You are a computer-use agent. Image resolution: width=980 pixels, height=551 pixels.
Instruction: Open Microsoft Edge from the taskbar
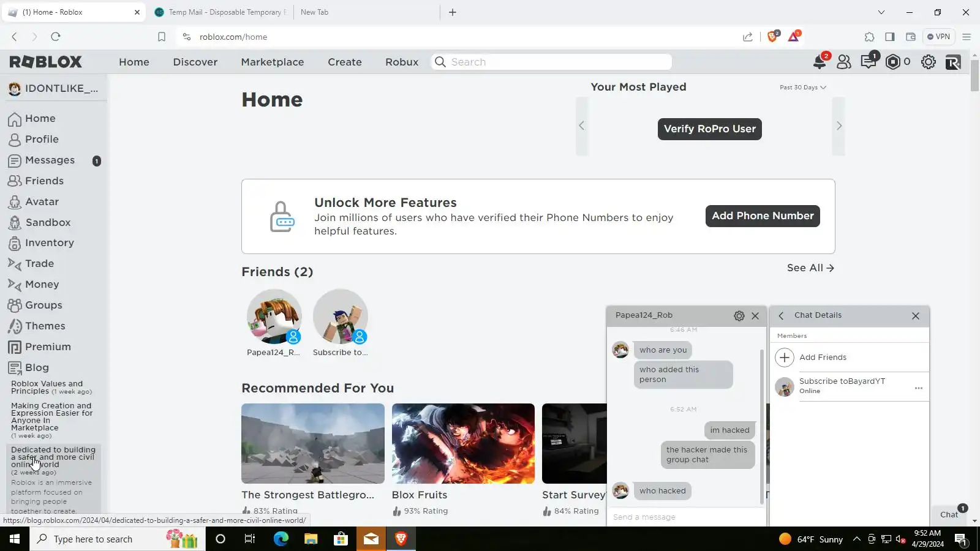pyautogui.click(x=281, y=539)
